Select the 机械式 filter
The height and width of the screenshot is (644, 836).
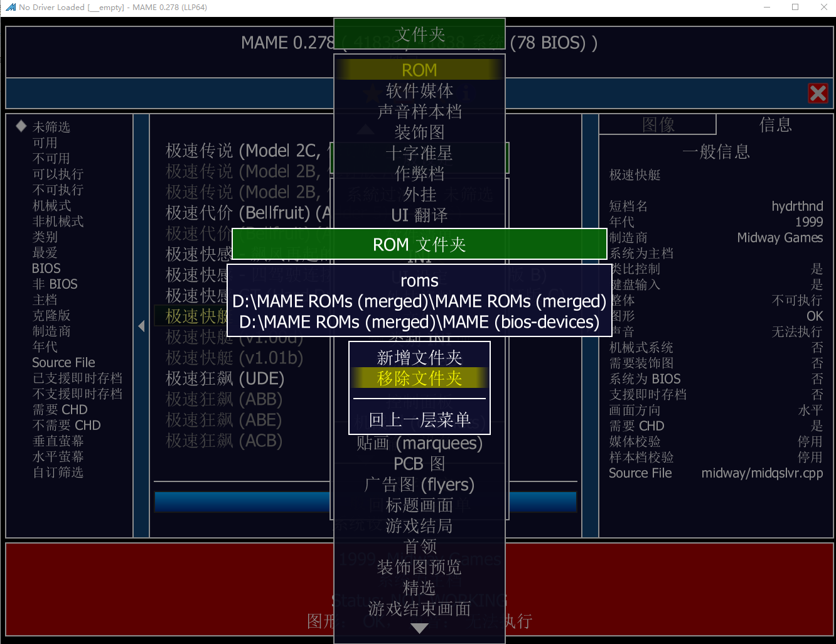click(51, 205)
